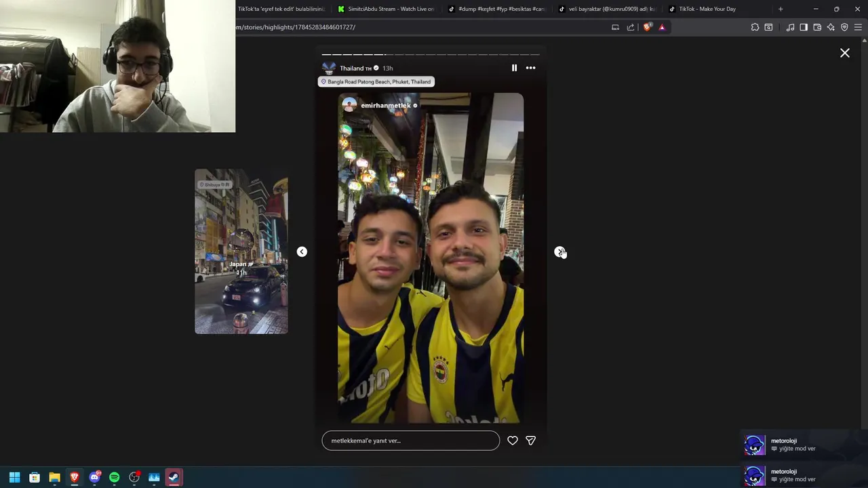Open the Brave VPN shield icon

coord(844,27)
